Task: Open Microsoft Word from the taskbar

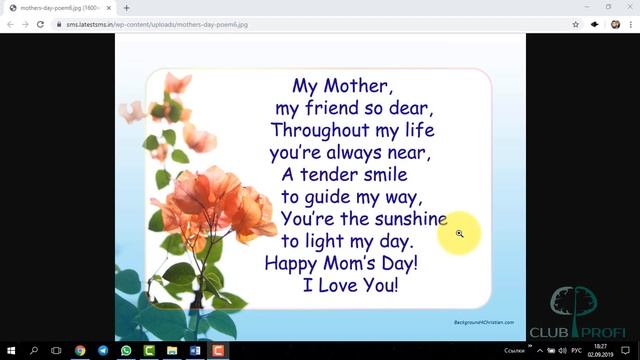Action: click(x=195, y=351)
